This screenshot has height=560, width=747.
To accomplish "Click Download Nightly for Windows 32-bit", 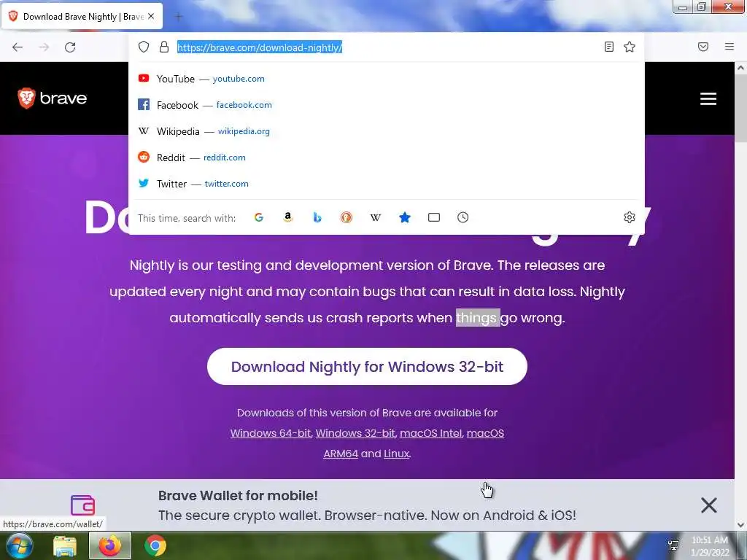I will pos(367,366).
